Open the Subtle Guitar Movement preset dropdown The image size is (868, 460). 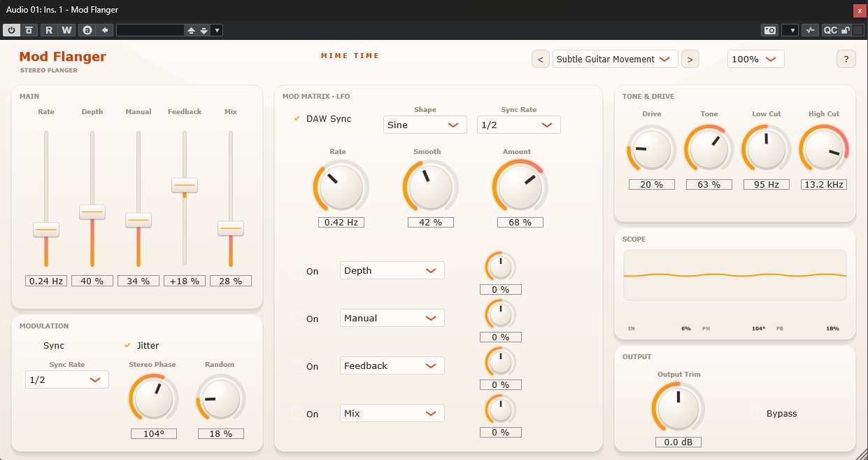click(616, 59)
